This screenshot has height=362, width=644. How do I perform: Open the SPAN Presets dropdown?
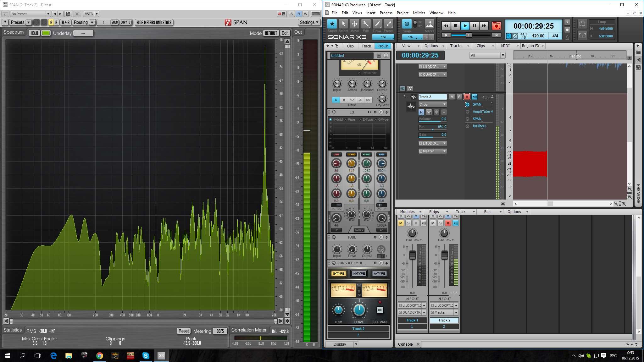(x=21, y=22)
